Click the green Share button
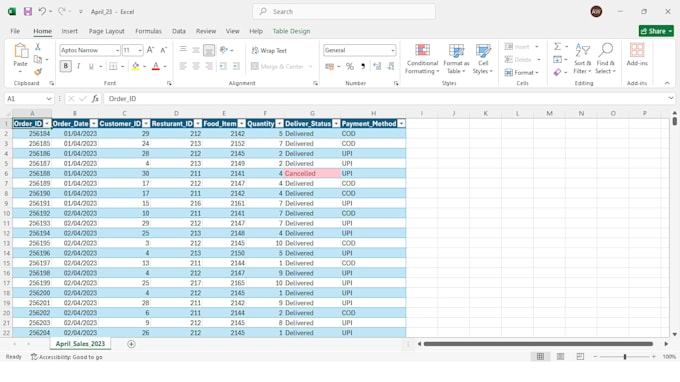Viewport: 680px width, 382px height. (x=656, y=31)
